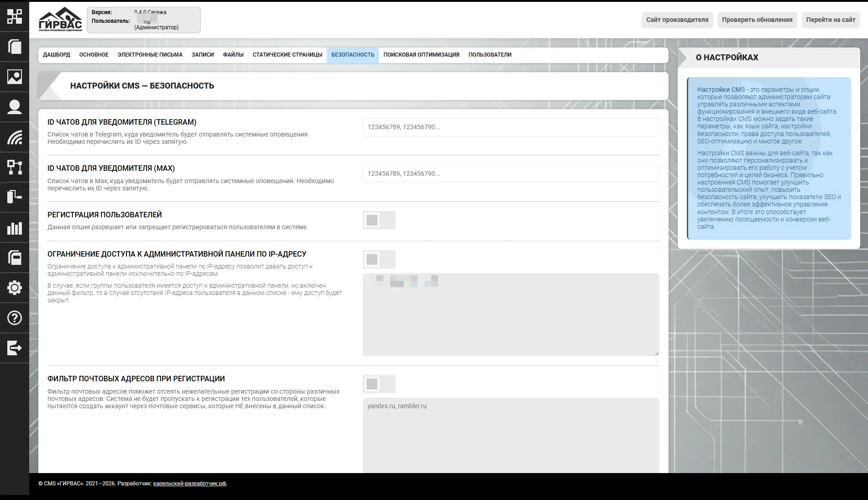
Task: Open the image gallery icon in sidebar
Action: 15,77
